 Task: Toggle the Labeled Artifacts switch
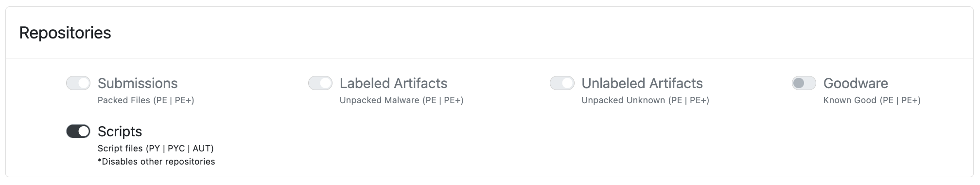pyautogui.click(x=320, y=83)
